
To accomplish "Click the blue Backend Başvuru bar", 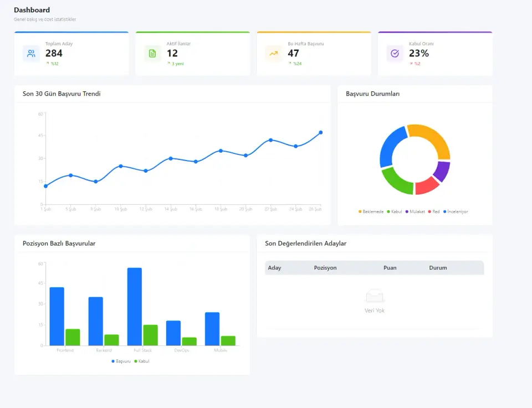I will coord(96,321).
